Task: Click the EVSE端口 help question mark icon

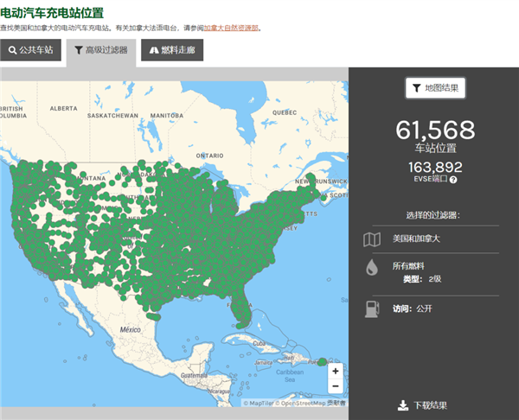Action: 453,180
